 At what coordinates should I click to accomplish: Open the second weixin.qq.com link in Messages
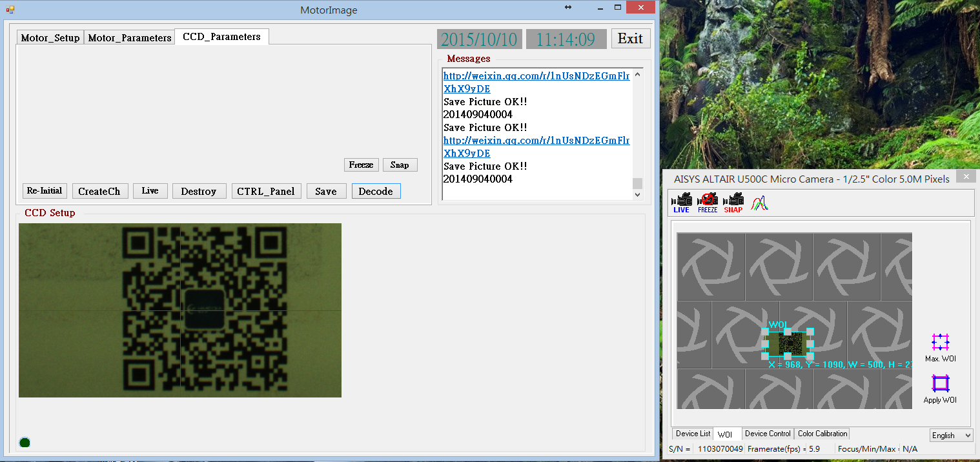[536, 147]
